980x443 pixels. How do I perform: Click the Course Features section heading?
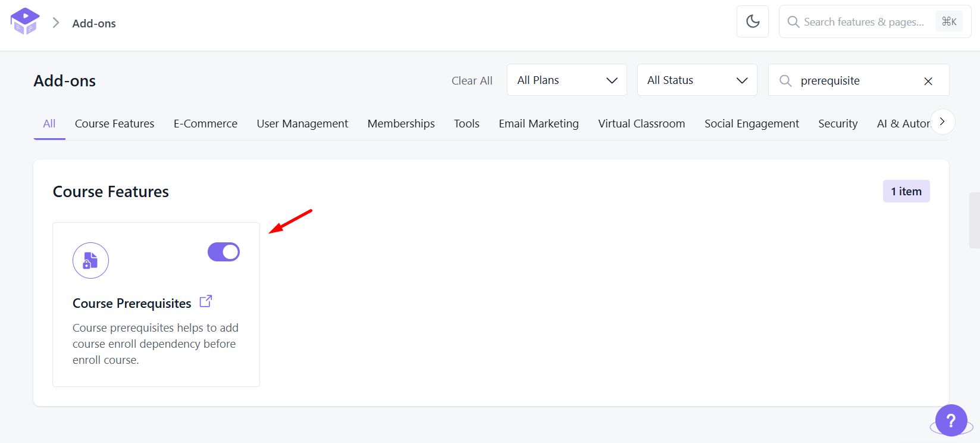[111, 192]
